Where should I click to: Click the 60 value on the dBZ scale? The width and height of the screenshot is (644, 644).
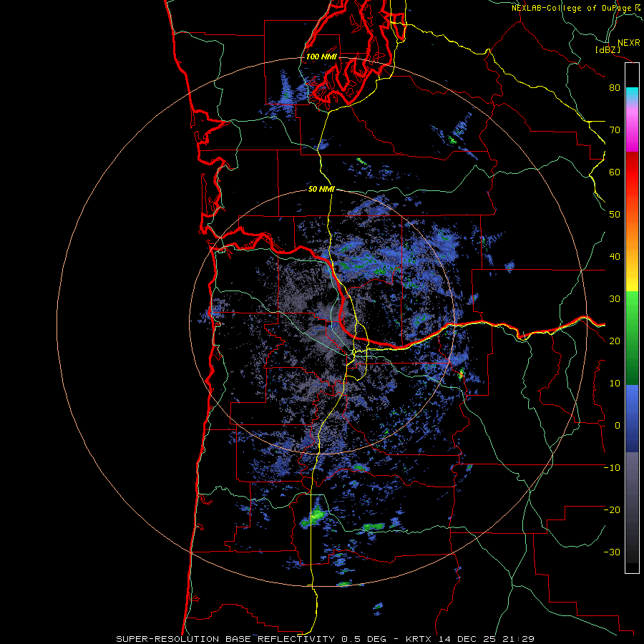coord(615,172)
